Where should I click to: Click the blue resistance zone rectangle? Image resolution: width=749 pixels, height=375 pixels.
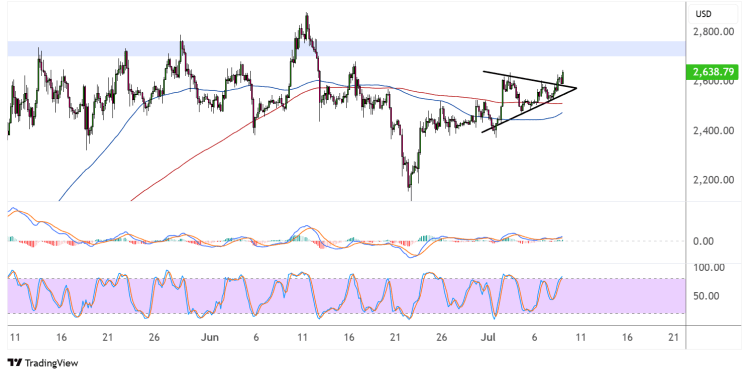tap(346, 49)
